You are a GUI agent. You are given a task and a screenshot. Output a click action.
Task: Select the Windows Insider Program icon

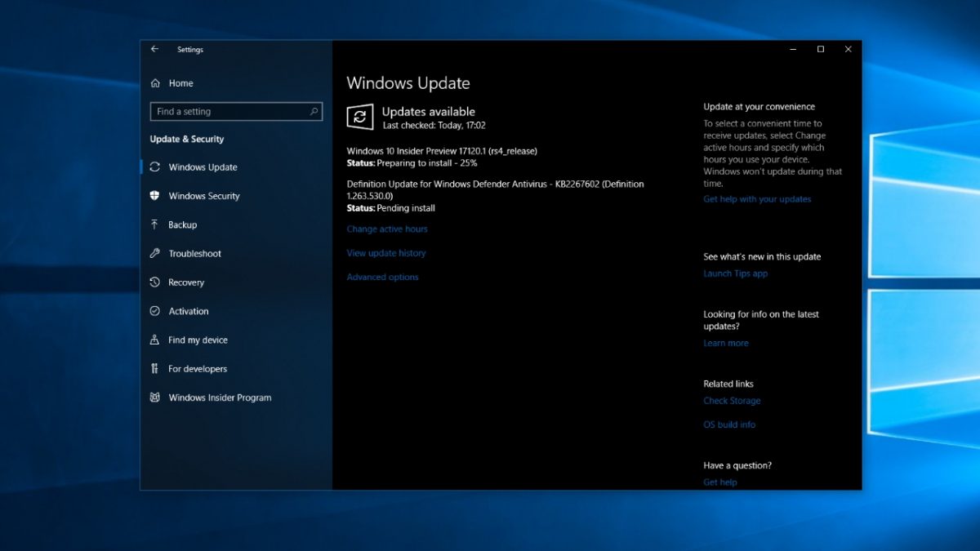click(x=156, y=398)
